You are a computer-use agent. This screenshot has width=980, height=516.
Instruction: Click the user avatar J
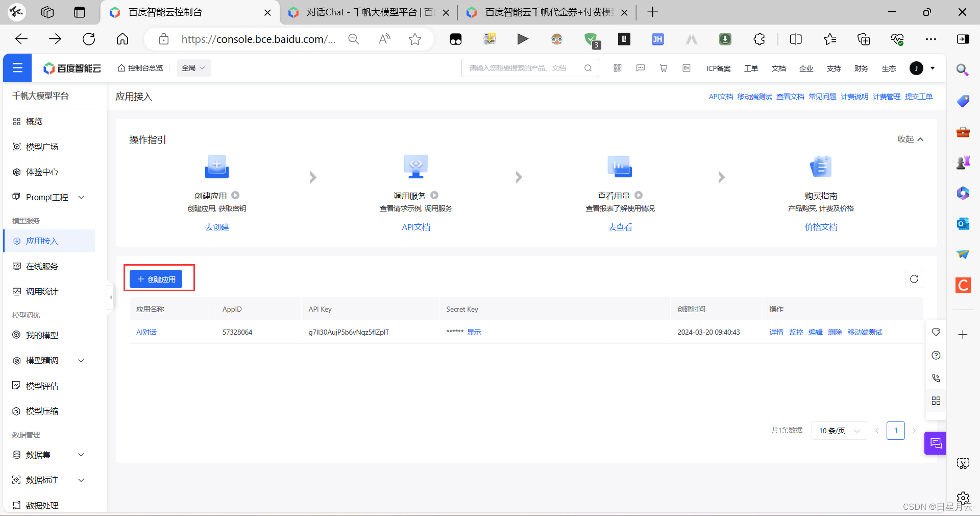pos(916,68)
